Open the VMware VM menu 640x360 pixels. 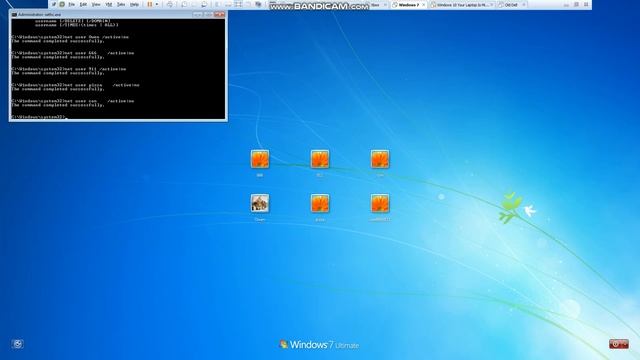coord(109,4)
